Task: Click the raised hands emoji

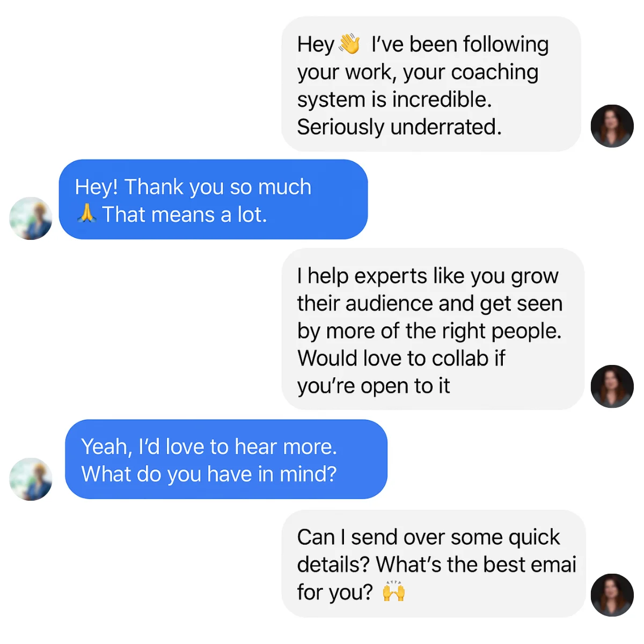Action: point(393,591)
